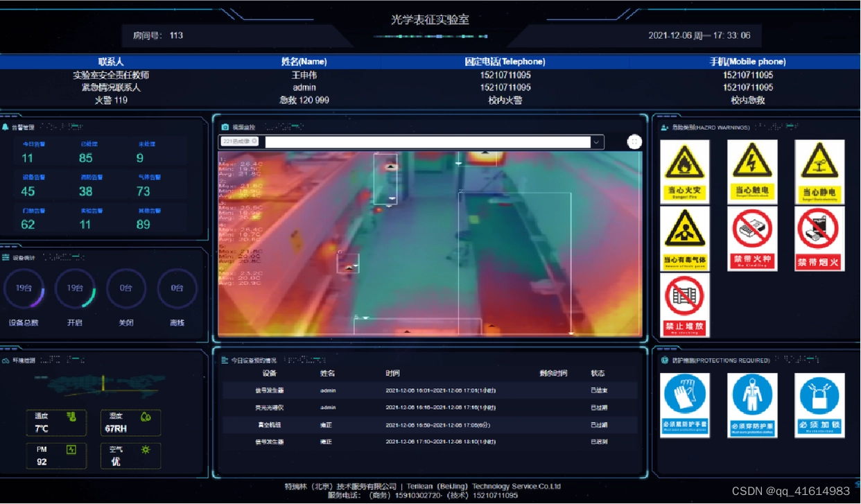
Task: Click the video monitoring camera icon
Action: [225, 128]
